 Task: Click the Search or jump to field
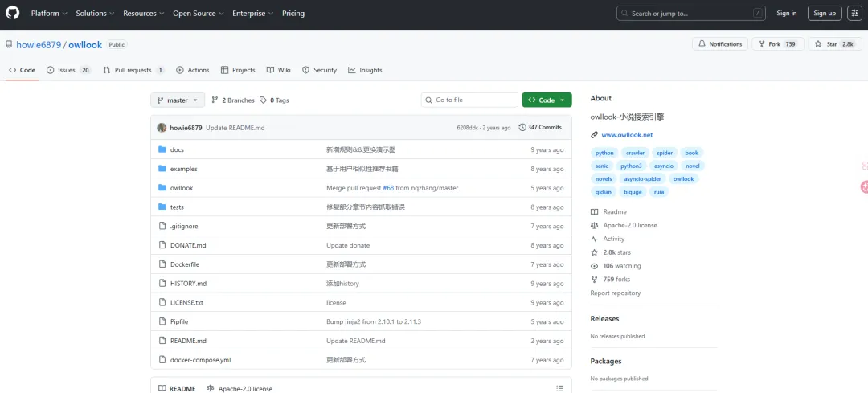691,14
